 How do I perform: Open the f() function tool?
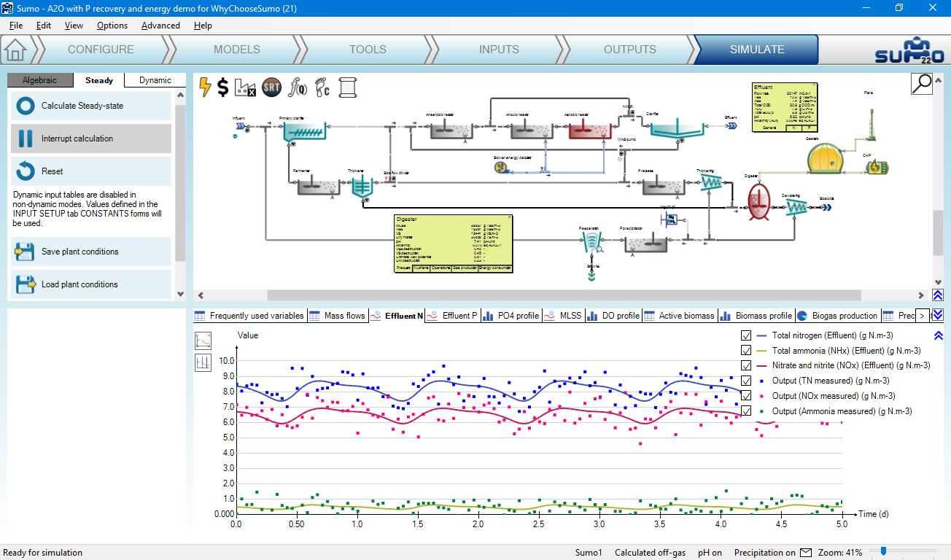pyautogui.click(x=298, y=87)
